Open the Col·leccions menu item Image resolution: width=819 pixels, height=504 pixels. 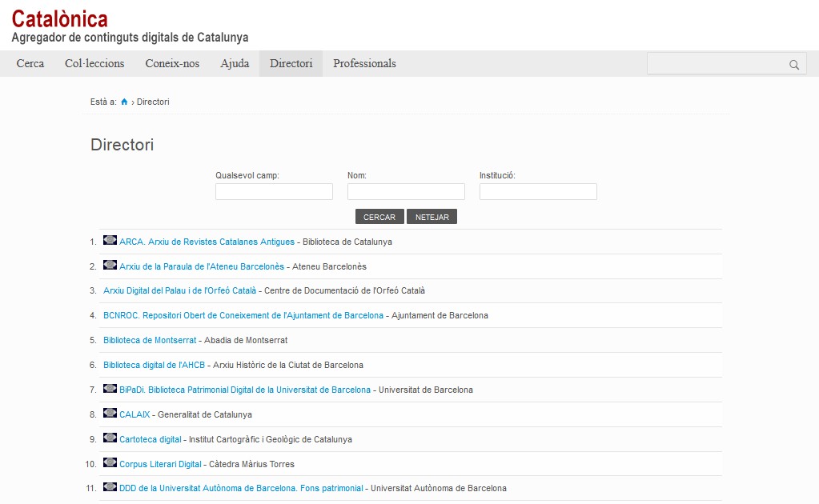(94, 64)
